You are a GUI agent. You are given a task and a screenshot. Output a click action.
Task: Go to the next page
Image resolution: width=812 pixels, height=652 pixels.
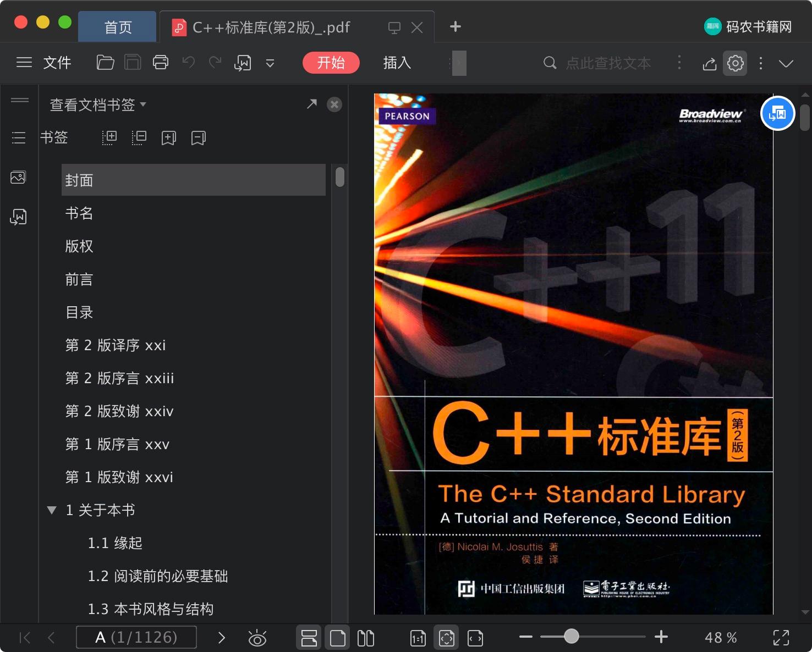pos(221,638)
